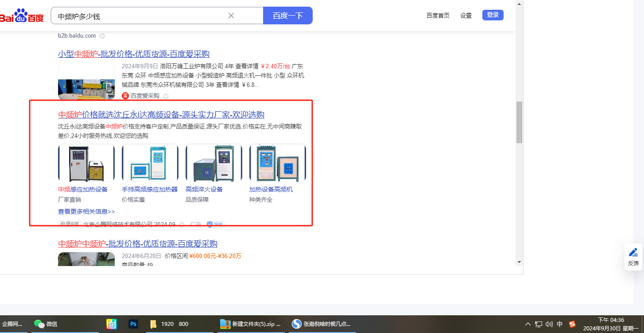Click the page vertical scrollbar thumb
644x333 pixels.
tap(520, 122)
